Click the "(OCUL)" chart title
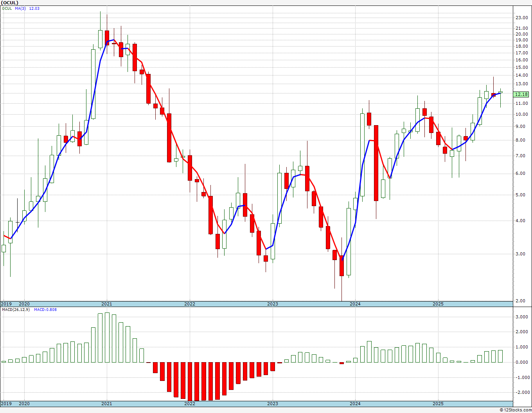This screenshot has width=532, height=413. [x=10, y=3]
